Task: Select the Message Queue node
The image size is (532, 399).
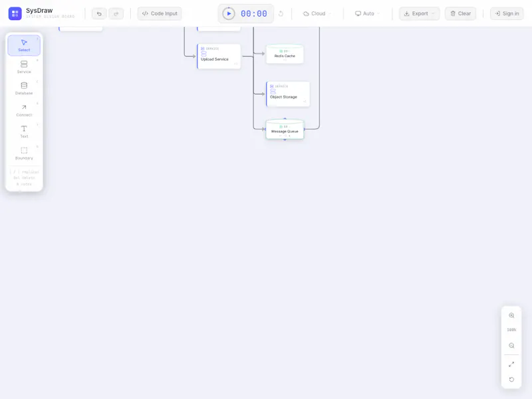Action: 285,129
